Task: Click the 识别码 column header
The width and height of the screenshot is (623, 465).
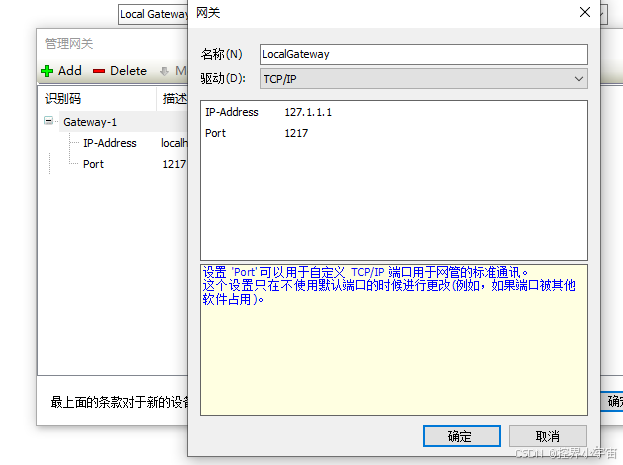Action: [63, 99]
